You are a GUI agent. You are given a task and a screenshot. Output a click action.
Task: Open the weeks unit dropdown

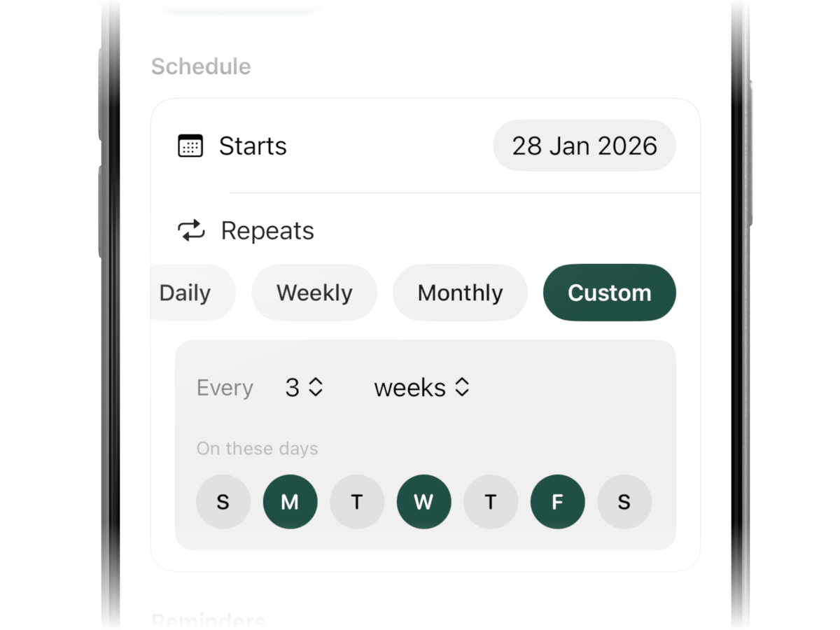[x=421, y=387]
